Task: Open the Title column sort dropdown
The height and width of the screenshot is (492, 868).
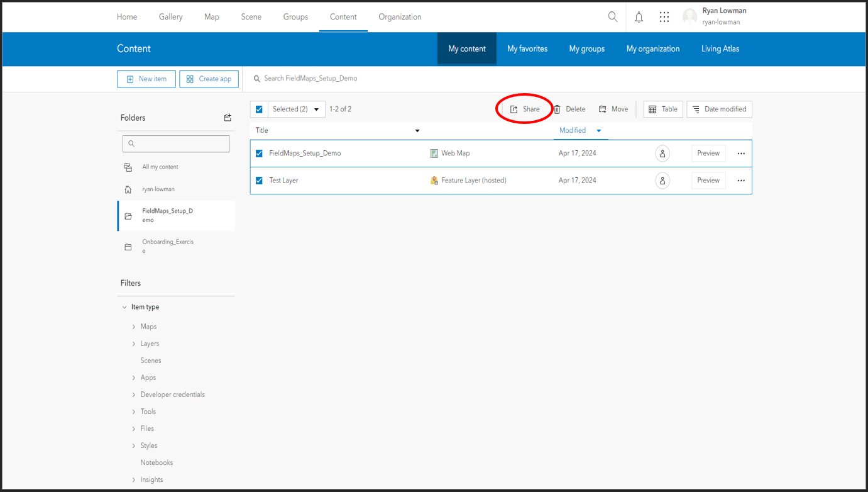Action: tap(417, 130)
